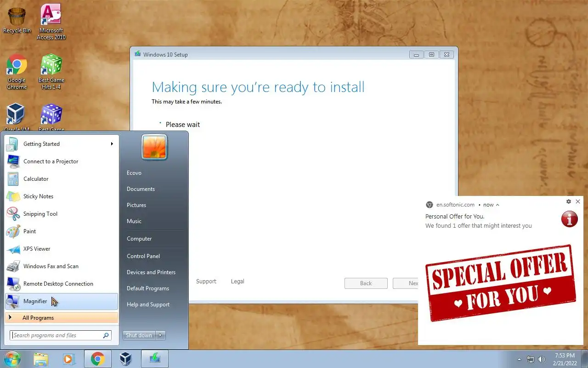Image resolution: width=588 pixels, height=368 pixels.
Task: Click the network tray icon
Action: click(531, 359)
